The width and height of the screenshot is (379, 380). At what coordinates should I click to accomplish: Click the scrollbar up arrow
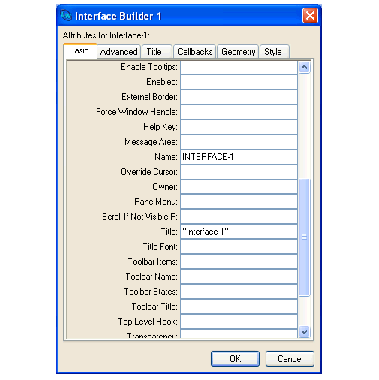(304, 67)
